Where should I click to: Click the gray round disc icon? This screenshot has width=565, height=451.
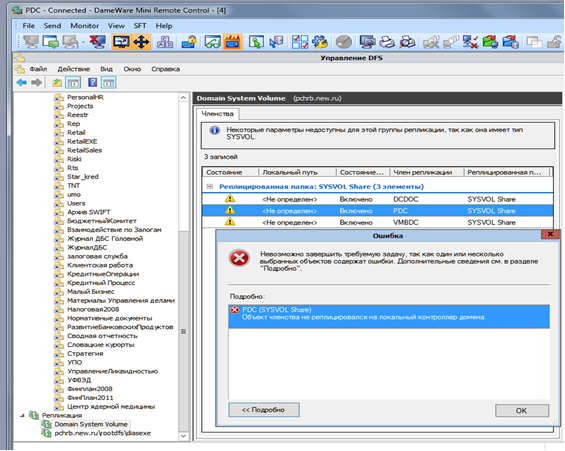point(343,42)
